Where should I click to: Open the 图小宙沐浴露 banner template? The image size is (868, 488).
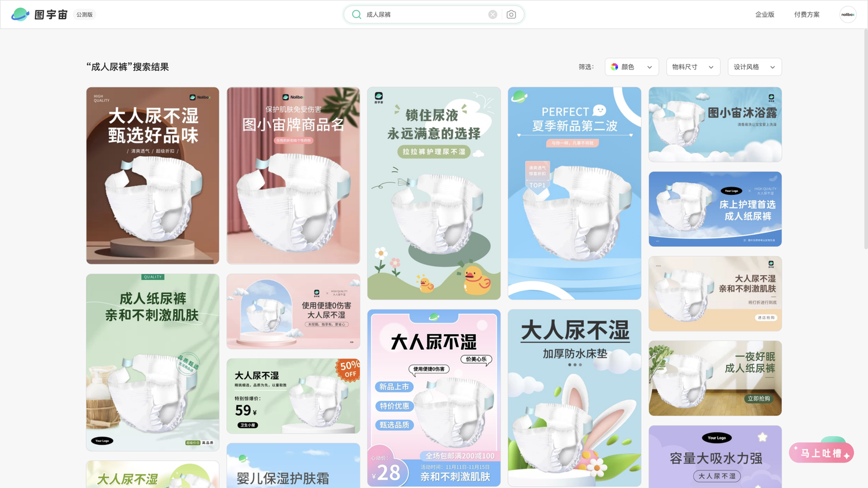click(715, 124)
